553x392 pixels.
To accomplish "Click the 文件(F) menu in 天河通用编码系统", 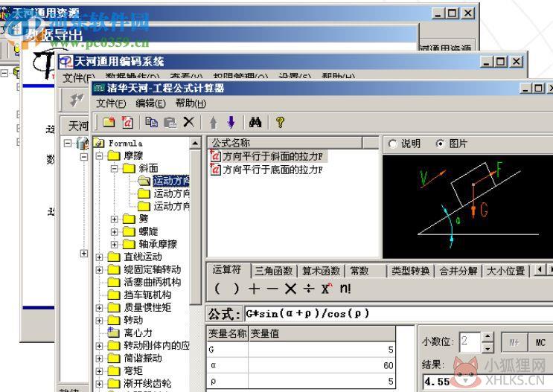I will (80, 77).
